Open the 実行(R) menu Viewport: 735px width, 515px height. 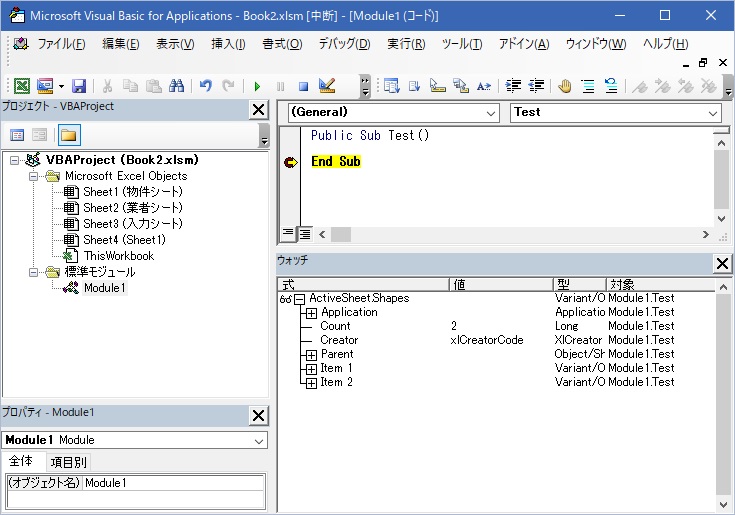tap(406, 44)
